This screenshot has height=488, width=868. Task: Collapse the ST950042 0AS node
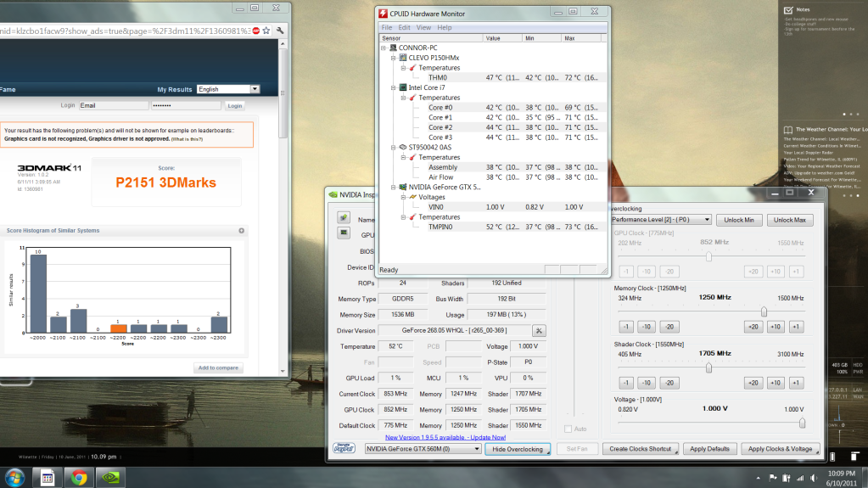[x=393, y=148]
